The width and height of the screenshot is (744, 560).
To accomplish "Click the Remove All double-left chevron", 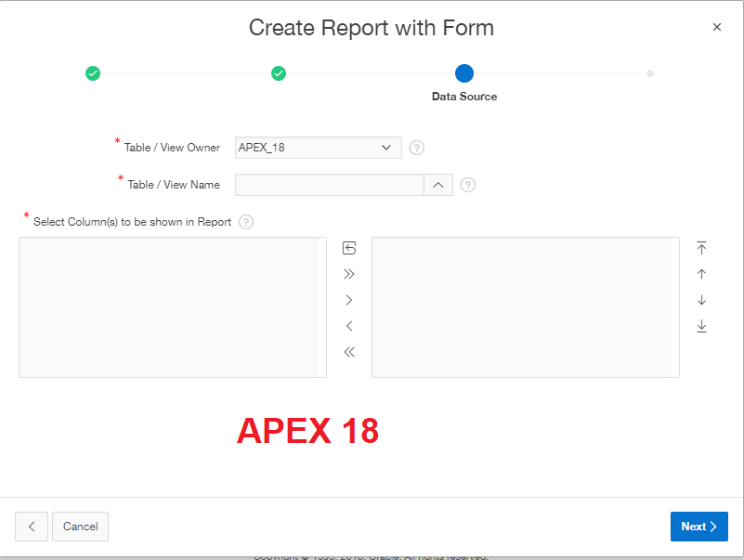I will coord(349,352).
